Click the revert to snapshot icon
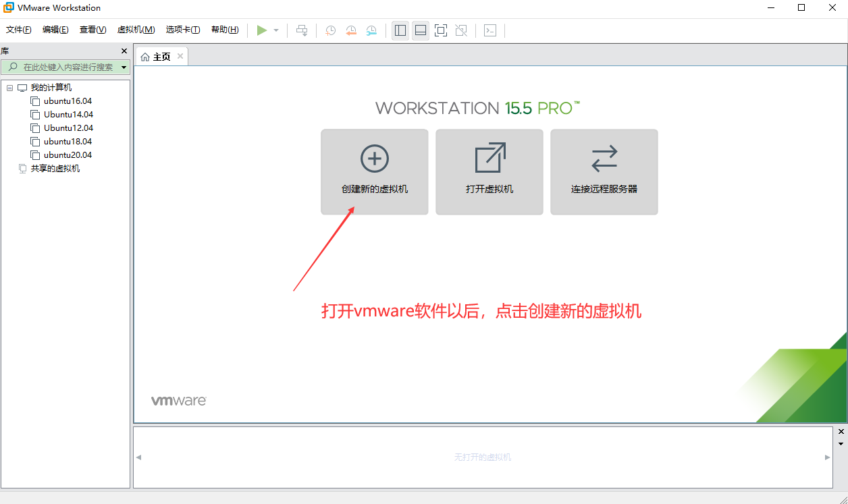 [351, 30]
